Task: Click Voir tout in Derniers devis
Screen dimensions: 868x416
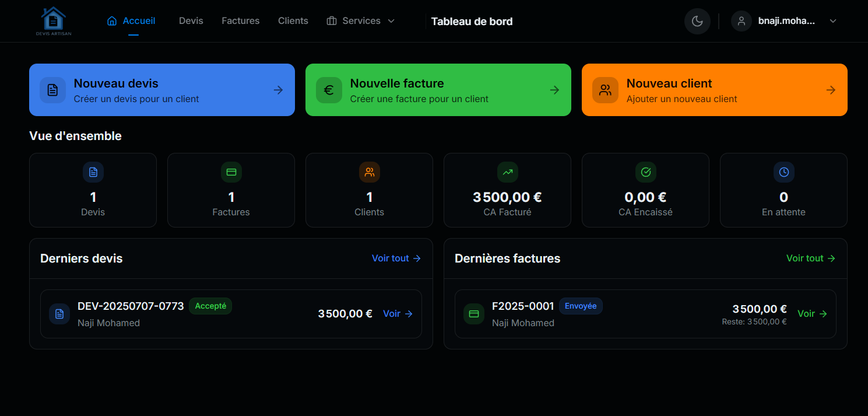Action: point(396,258)
